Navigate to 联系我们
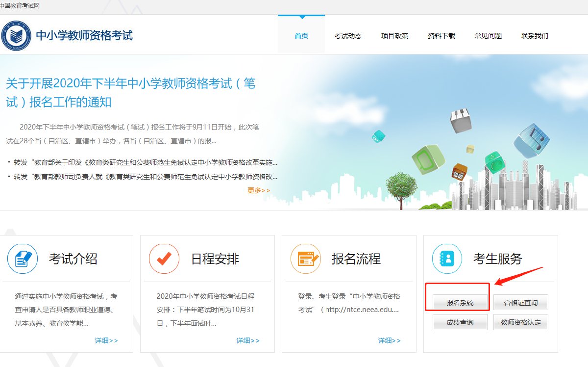 coord(535,36)
